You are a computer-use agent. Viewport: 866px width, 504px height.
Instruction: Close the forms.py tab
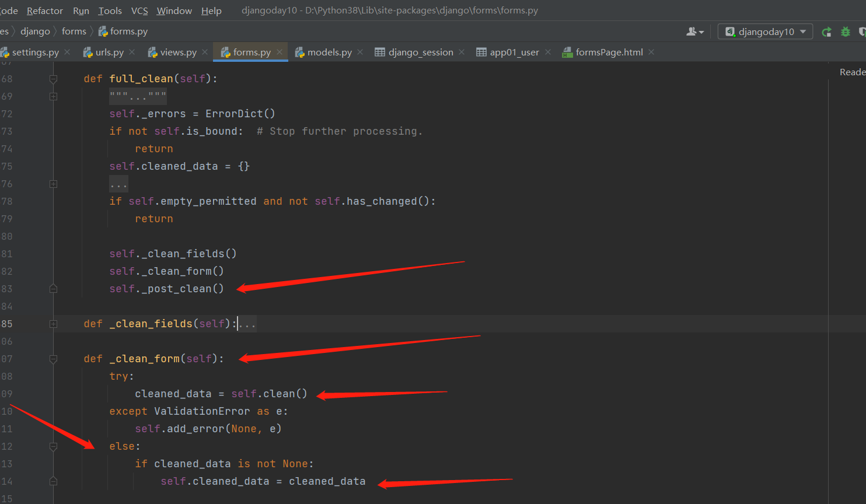click(280, 52)
